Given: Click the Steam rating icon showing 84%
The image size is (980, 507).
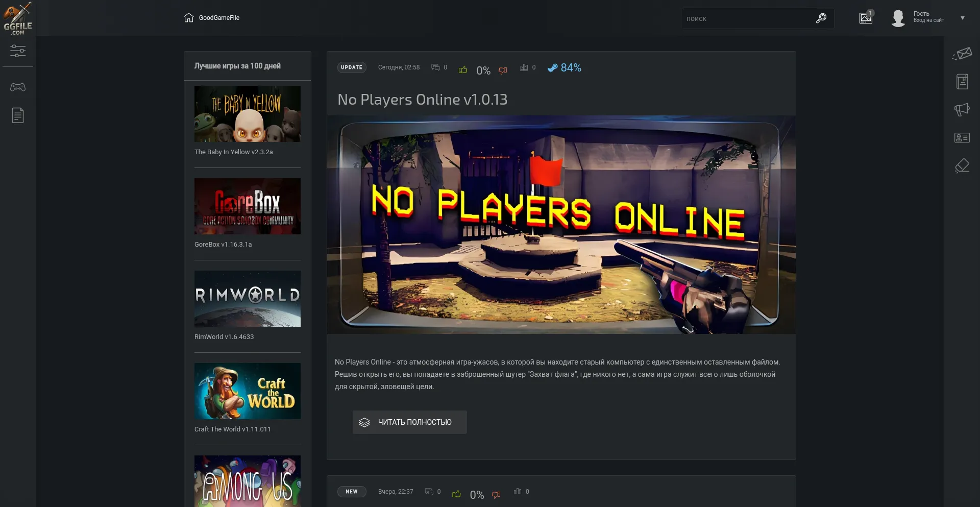Looking at the screenshot, I should tap(552, 68).
